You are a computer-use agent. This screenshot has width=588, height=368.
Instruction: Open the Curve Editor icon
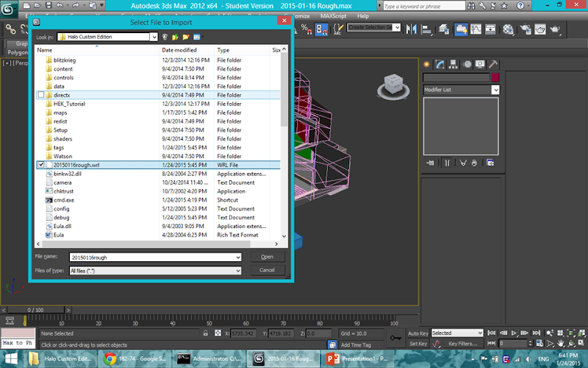(x=476, y=29)
